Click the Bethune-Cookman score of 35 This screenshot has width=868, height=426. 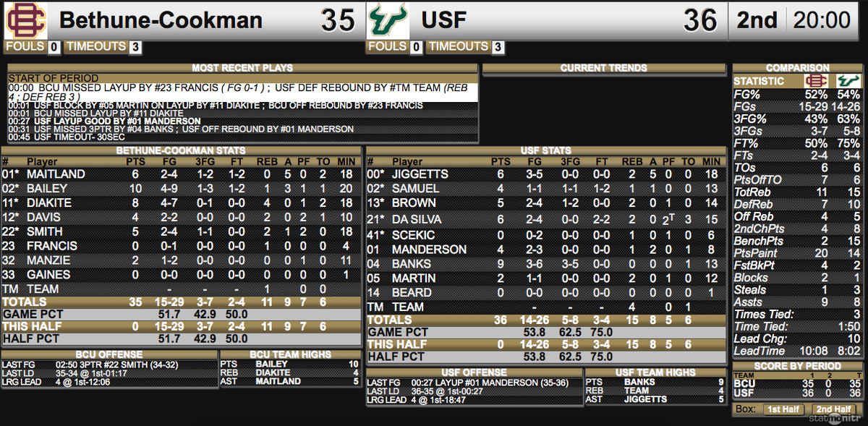click(x=337, y=20)
